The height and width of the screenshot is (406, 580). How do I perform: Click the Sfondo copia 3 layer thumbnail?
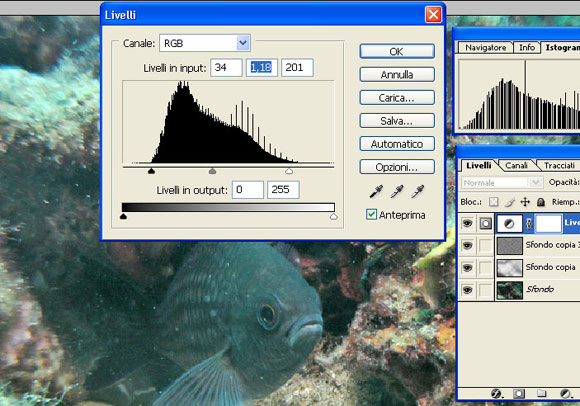(510, 246)
